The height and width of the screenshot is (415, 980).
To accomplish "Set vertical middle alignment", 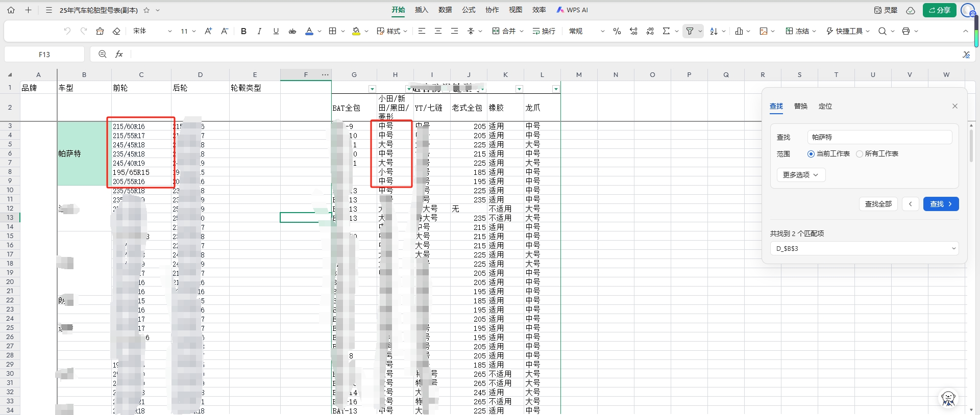I will (x=471, y=31).
